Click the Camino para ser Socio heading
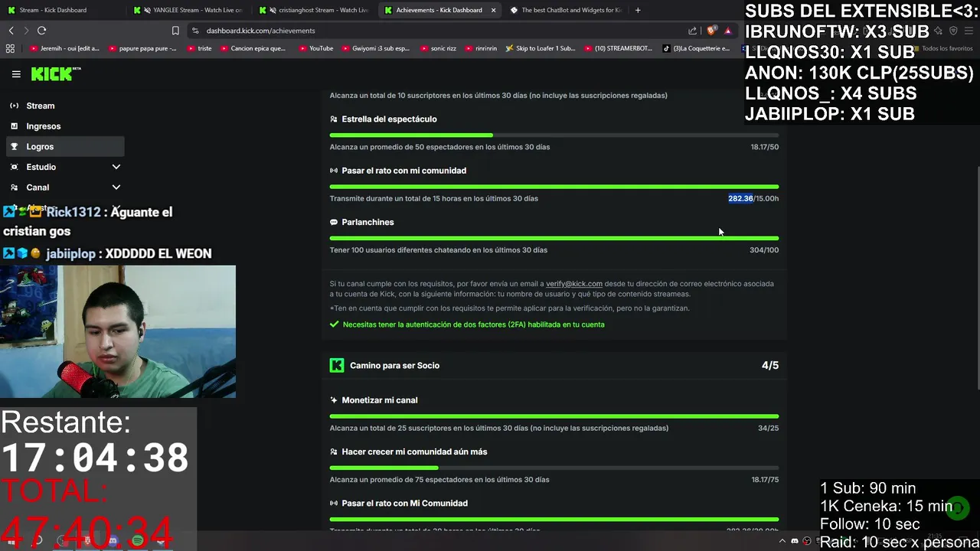Viewport: 980px width, 551px height. [394, 366]
